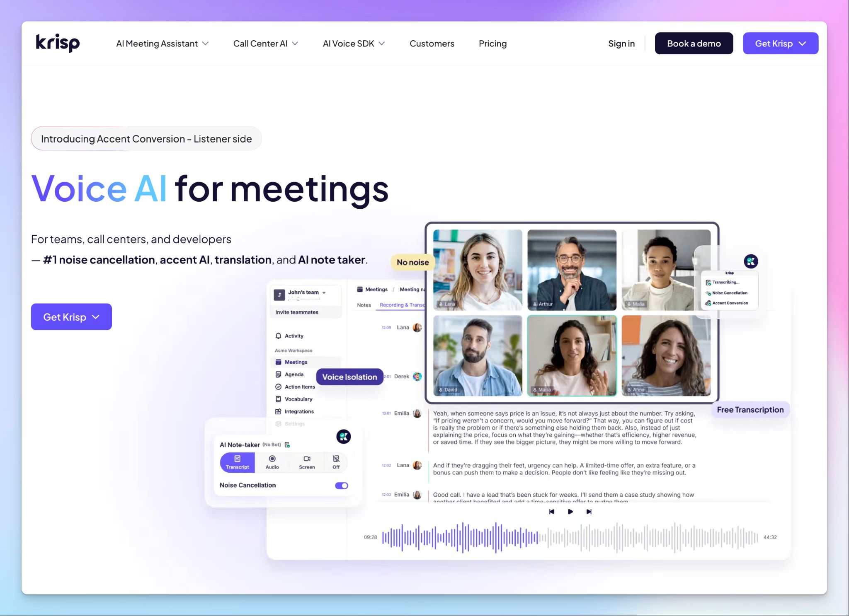849x616 pixels.
Task: Click Lana's avatar at 12:02
Action: (417, 466)
